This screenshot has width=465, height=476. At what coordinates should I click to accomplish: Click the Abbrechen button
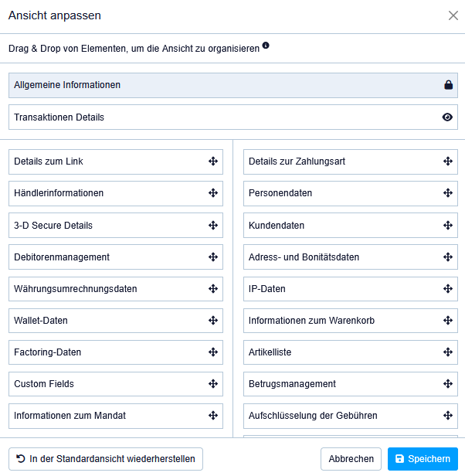351,459
